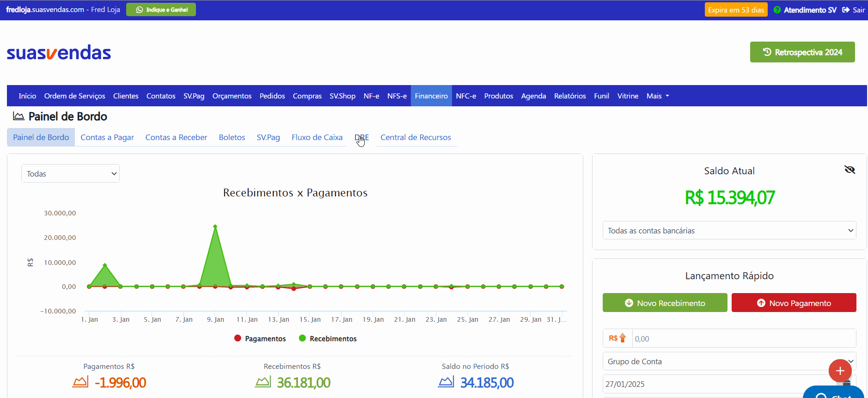Click the Painel de Bordo chart icon

tap(18, 116)
